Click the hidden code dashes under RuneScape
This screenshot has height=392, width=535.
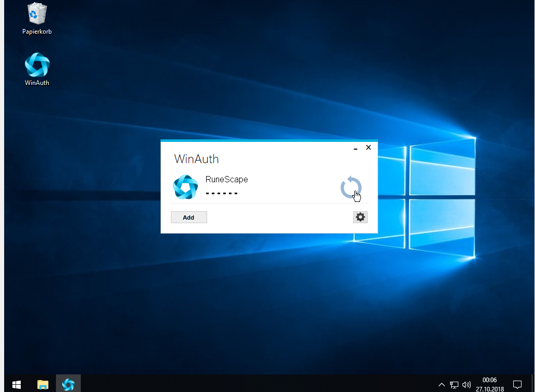[x=222, y=193]
